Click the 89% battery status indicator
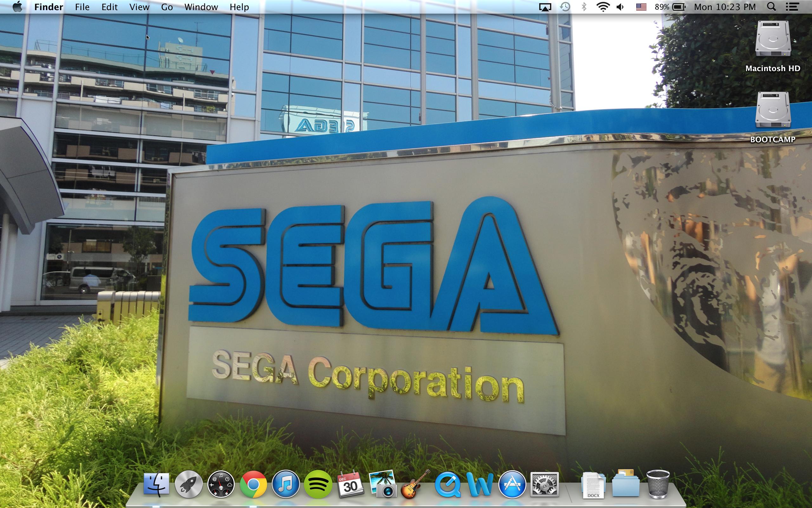This screenshot has height=508, width=812. pos(670,7)
